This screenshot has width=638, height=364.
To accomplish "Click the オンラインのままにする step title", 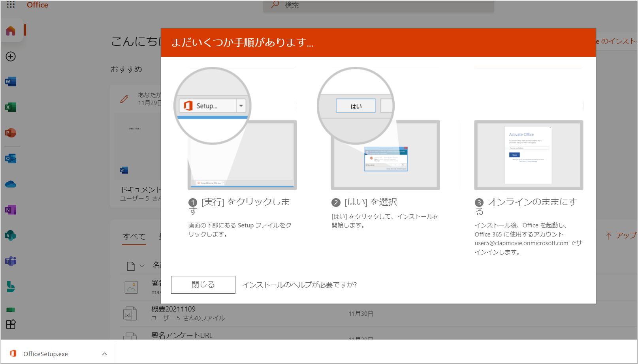I will 527,206.
